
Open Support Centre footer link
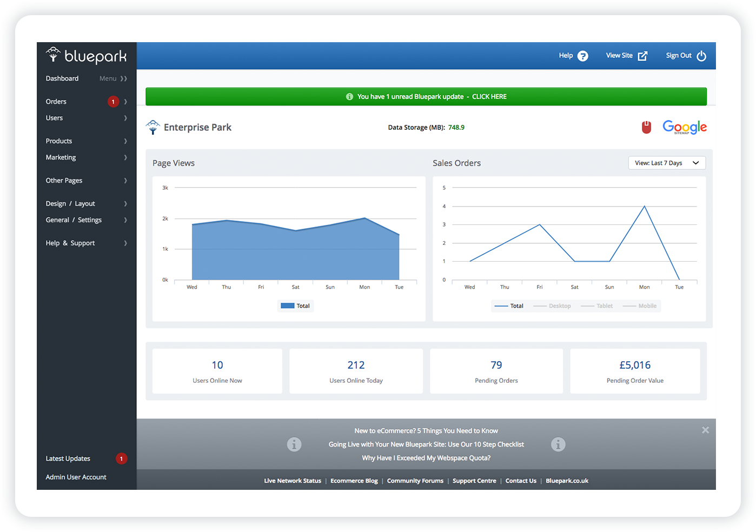pyautogui.click(x=474, y=481)
